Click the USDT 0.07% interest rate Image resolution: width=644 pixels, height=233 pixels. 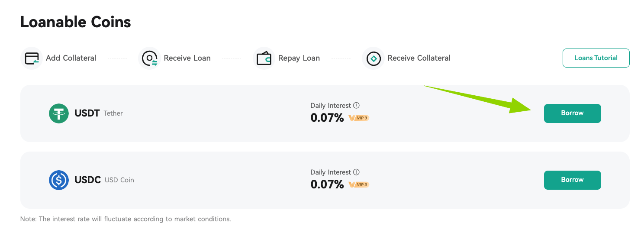pyautogui.click(x=327, y=118)
